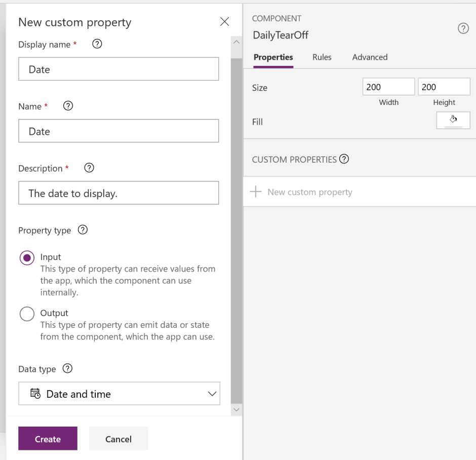Open help for Data type
This screenshot has height=460, width=476.
point(67,369)
